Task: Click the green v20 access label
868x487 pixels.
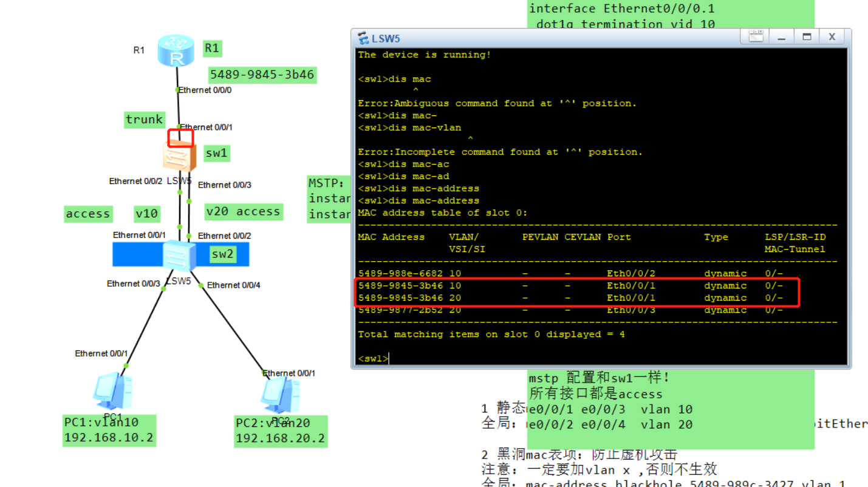Action: [x=243, y=211]
